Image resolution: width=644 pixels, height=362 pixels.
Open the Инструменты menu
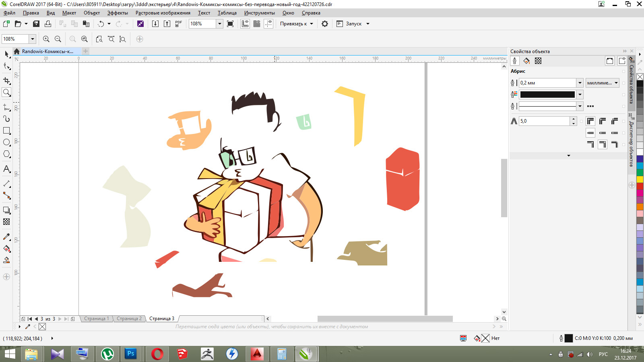pyautogui.click(x=259, y=13)
